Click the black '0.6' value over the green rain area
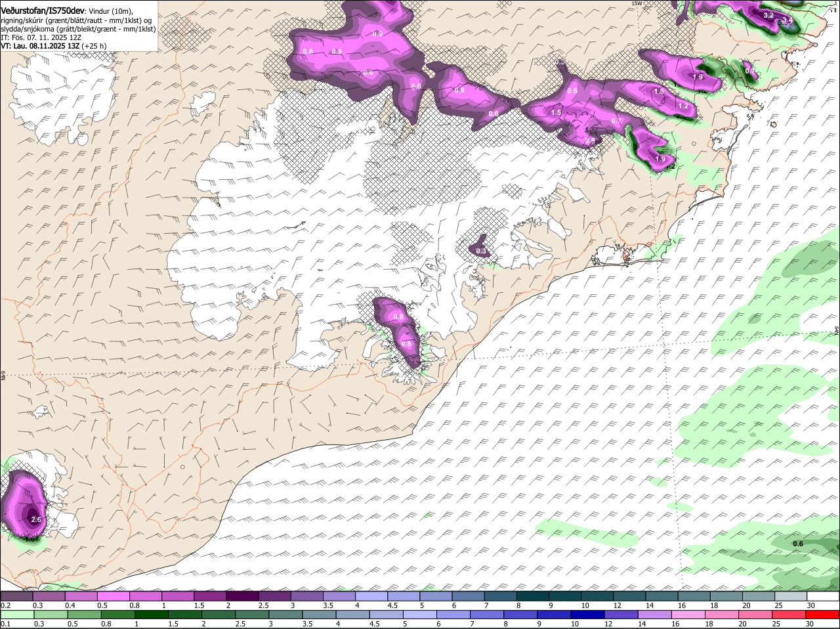Screen dimensions: 840x629 tap(798, 544)
